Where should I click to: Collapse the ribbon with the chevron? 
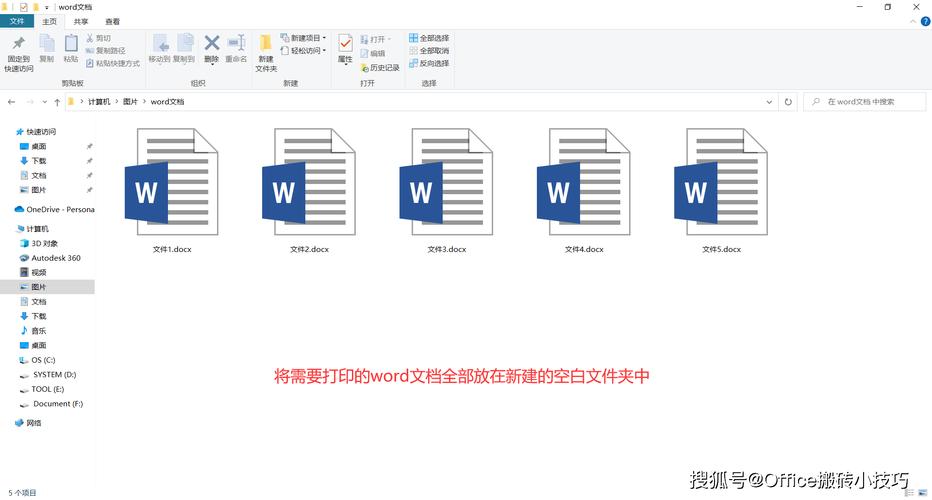click(913, 21)
